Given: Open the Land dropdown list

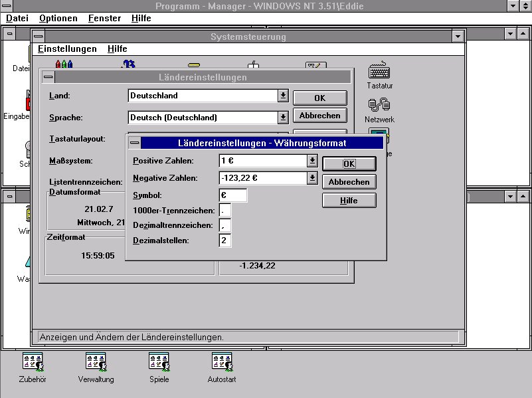Looking at the screenshot, I should 283,96.
